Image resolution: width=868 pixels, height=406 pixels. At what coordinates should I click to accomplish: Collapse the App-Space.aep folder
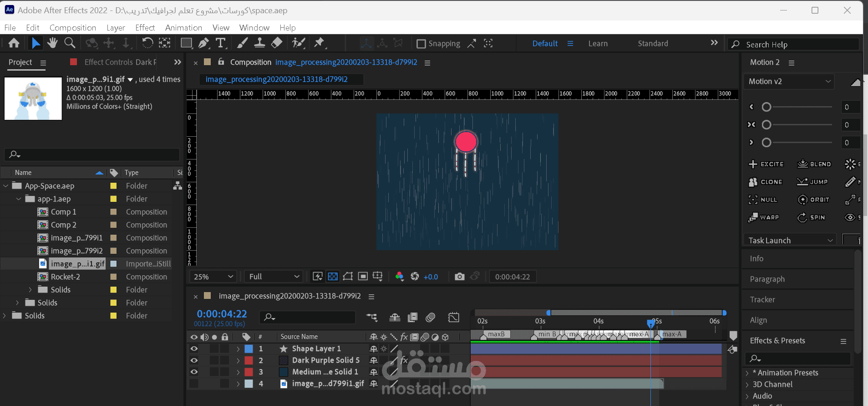tap(5, 186)
